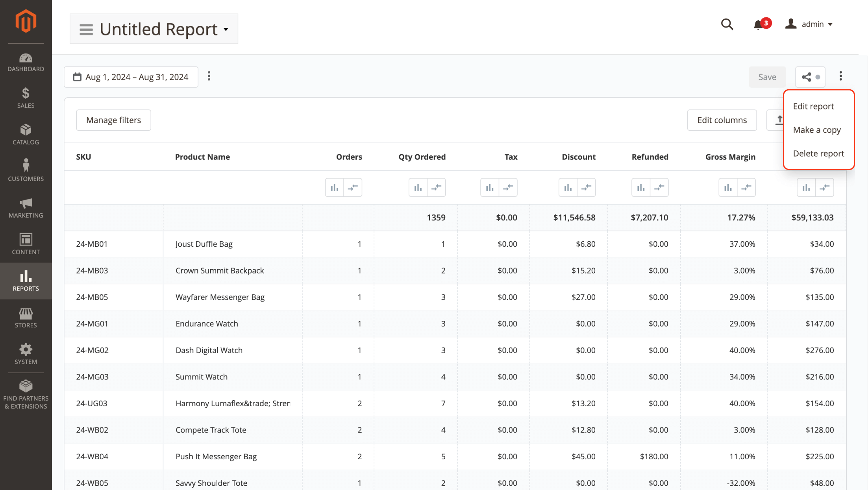Open the three-dot menu beside date range
The height and width of the screenshot is (490, 868).
pyautogui.click(x=209, y=76)
